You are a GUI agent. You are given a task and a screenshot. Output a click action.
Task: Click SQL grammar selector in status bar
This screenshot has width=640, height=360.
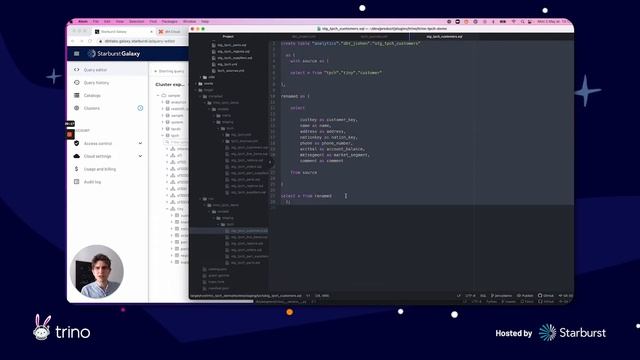[x=483, y=296]
